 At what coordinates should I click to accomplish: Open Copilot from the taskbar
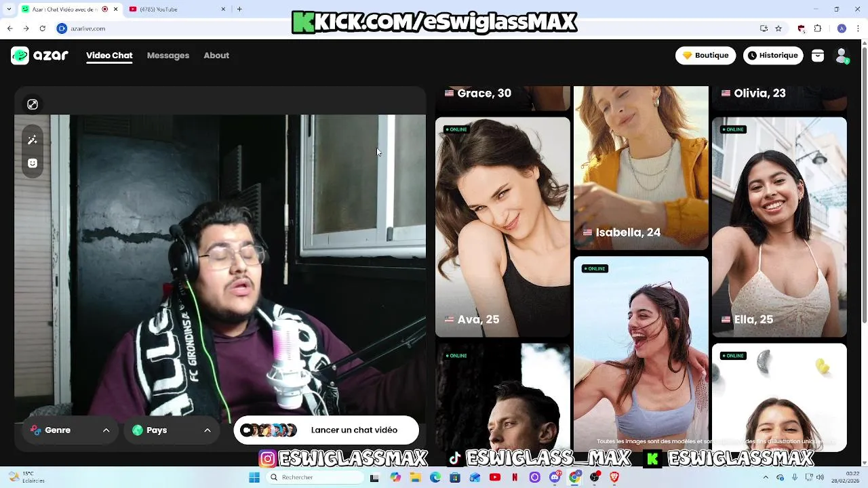click(x=395, y=477)
